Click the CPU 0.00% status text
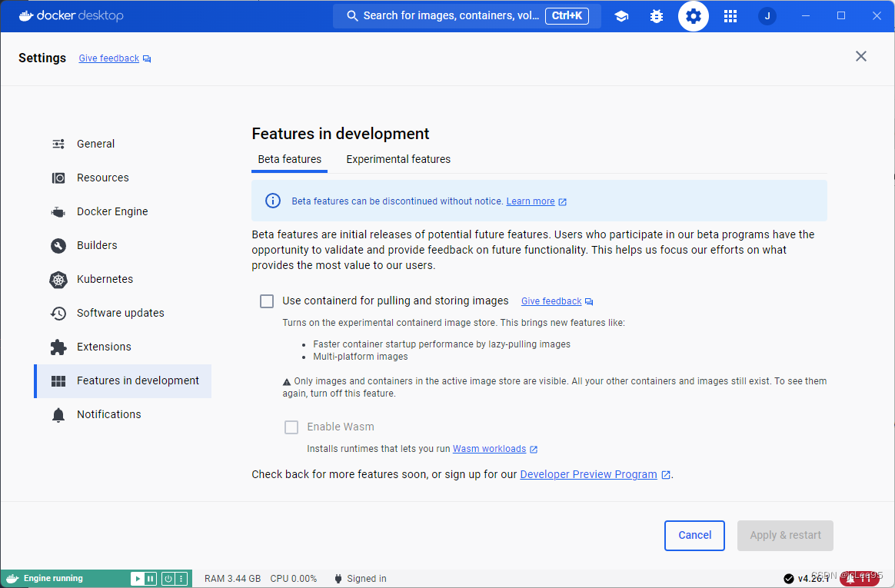This screenshot has height=588, width=895. coord(294,578)
